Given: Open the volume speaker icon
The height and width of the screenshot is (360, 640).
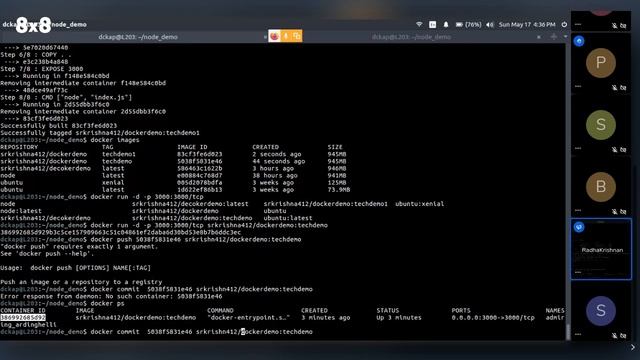Looking at the screenshot, I should (489, 24).
